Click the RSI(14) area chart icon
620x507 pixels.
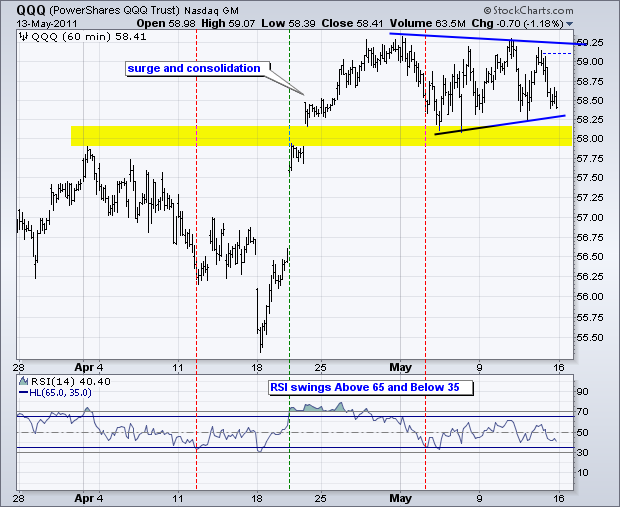[24, 381]
